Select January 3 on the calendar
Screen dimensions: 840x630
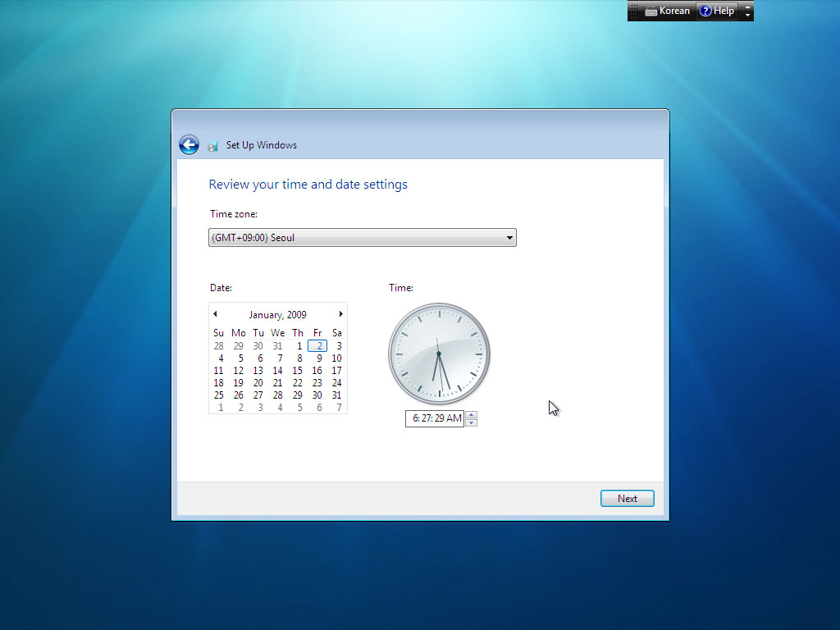(337, 346)
